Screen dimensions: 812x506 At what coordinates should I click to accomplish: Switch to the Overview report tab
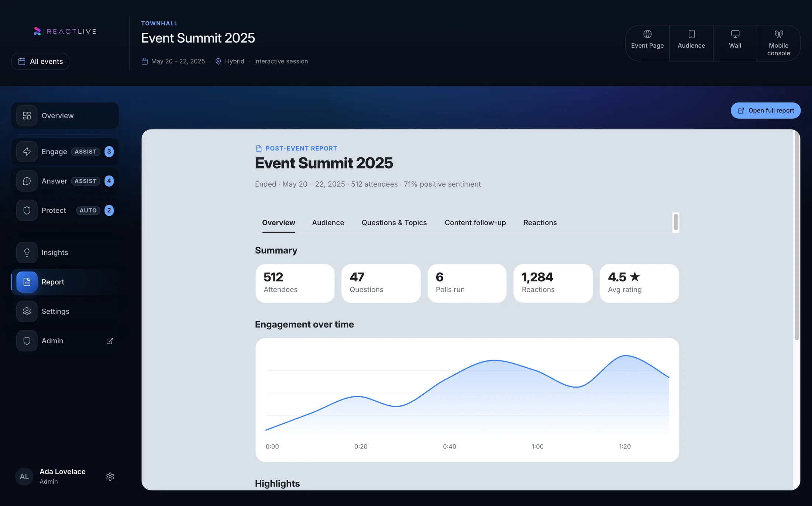[x=279, y=223]
